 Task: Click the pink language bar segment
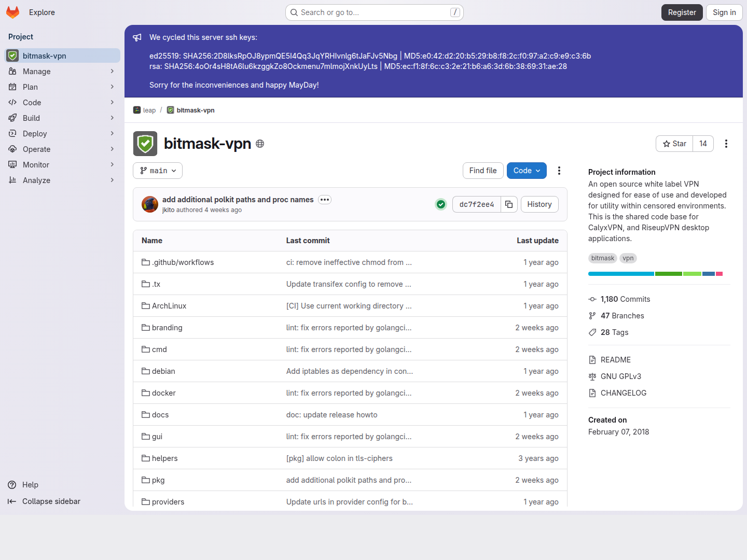coord(719,274)
